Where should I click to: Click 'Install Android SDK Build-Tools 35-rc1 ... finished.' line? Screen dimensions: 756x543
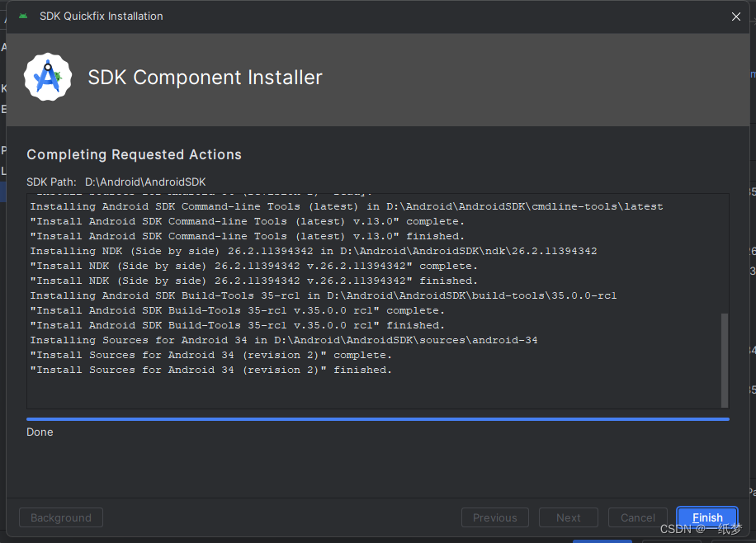click(237, 325)
